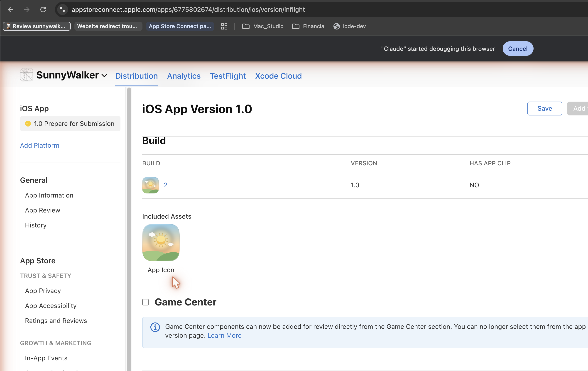The width and height of the screenshot is (588, 371).
Task: Open App Information in sidebar
Action: pyautogui.click(x=49, y=195)
